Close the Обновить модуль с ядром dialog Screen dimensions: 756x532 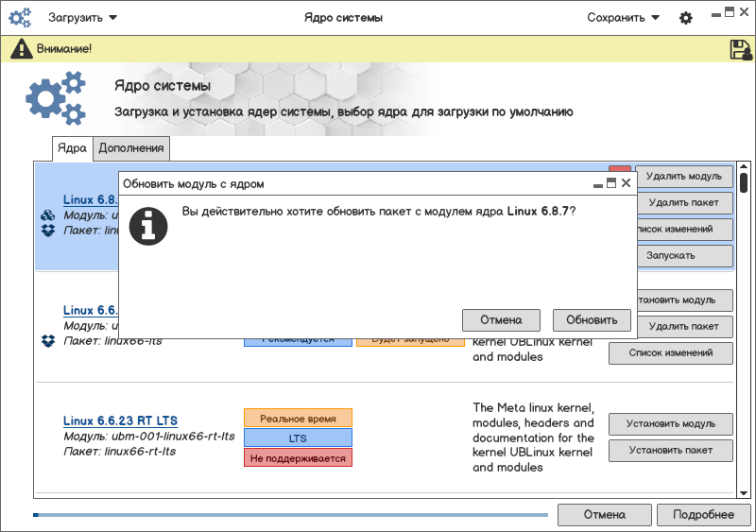tap(626, 182)
